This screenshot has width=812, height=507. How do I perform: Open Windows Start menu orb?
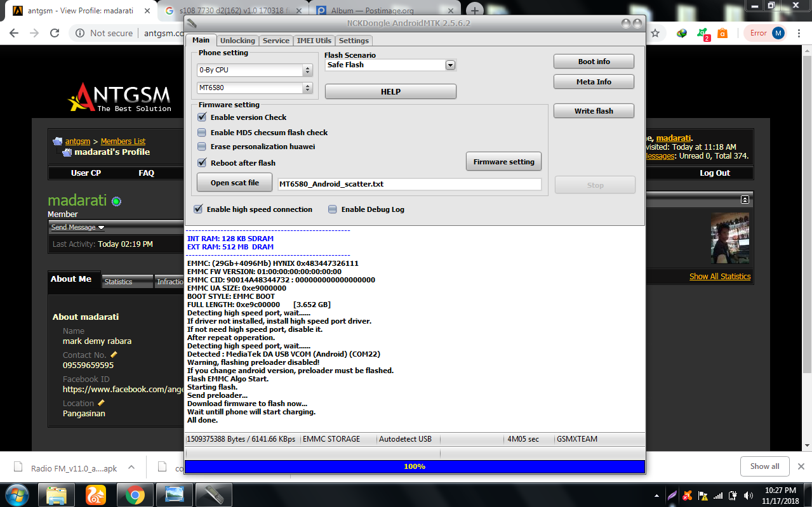pyautogui.click(x=17, y=494)
